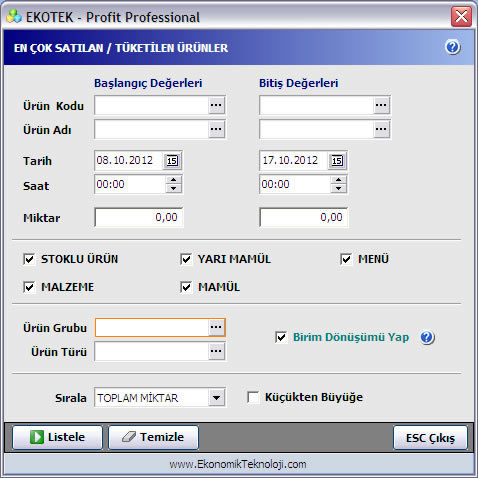Viewport: 478px width, 478px height.
Task: Focus end Ürün Adı input field
Action: point(317,129)
